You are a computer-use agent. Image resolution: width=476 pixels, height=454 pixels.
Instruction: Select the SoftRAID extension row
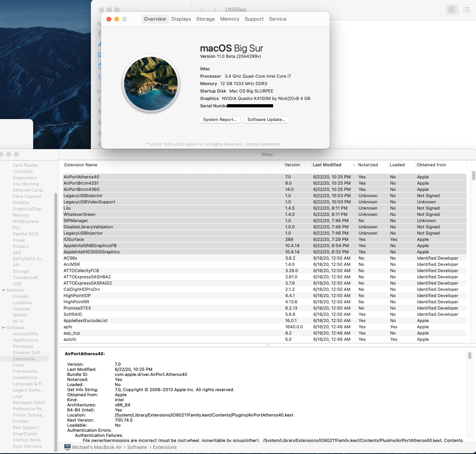tap(265, 314)
